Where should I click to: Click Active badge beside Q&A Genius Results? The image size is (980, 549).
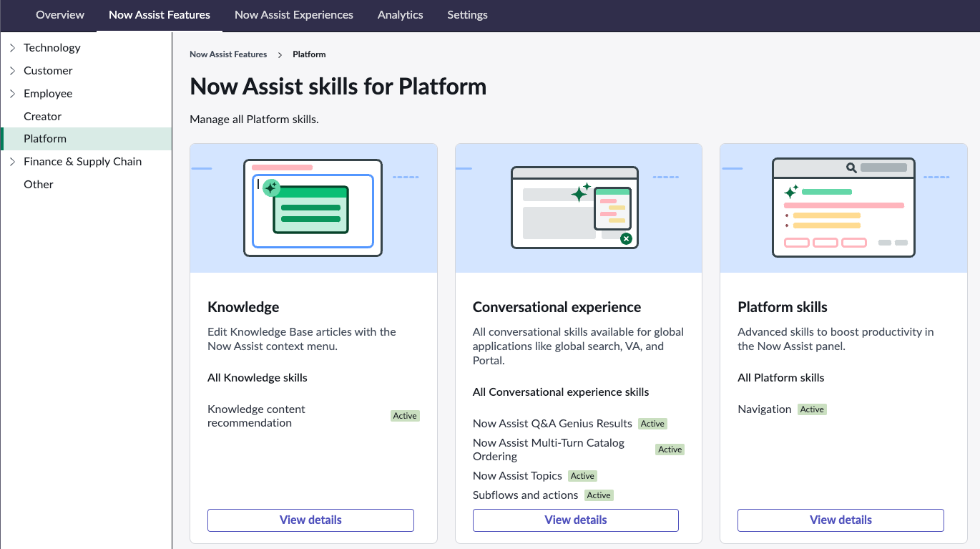tap(653, 424)
